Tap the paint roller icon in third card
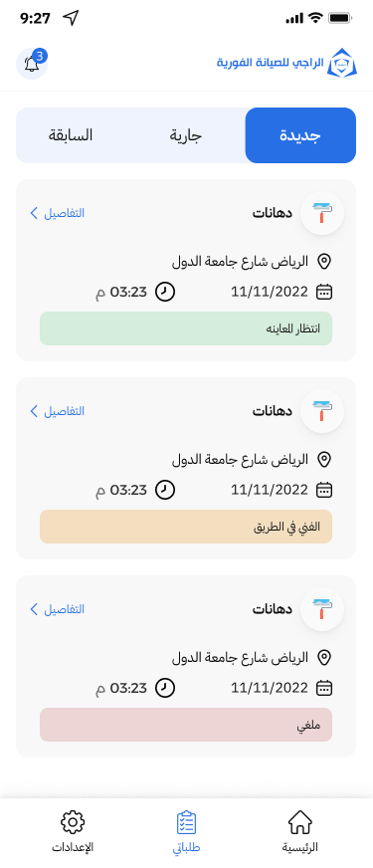 pyautogui.click(x=322, y=609)
